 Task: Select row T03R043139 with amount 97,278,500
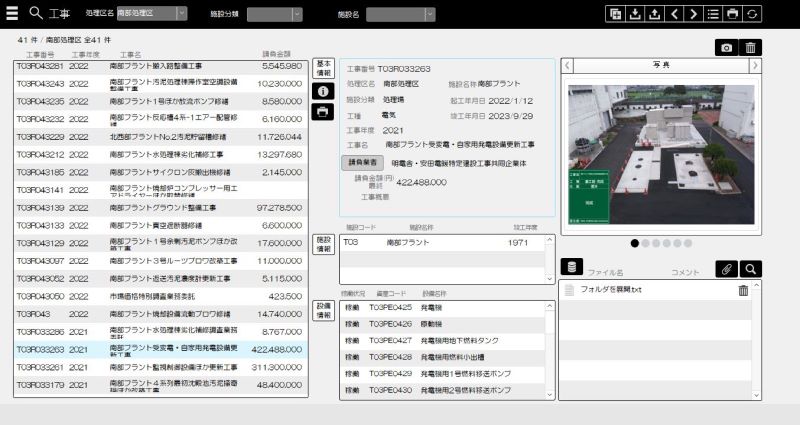(161, 208)
